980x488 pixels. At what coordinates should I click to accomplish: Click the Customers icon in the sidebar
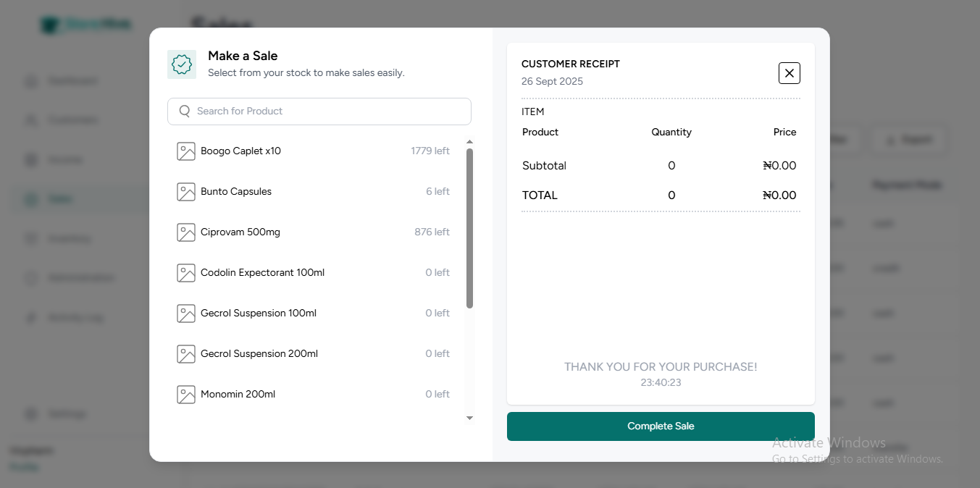pos(30,119)
